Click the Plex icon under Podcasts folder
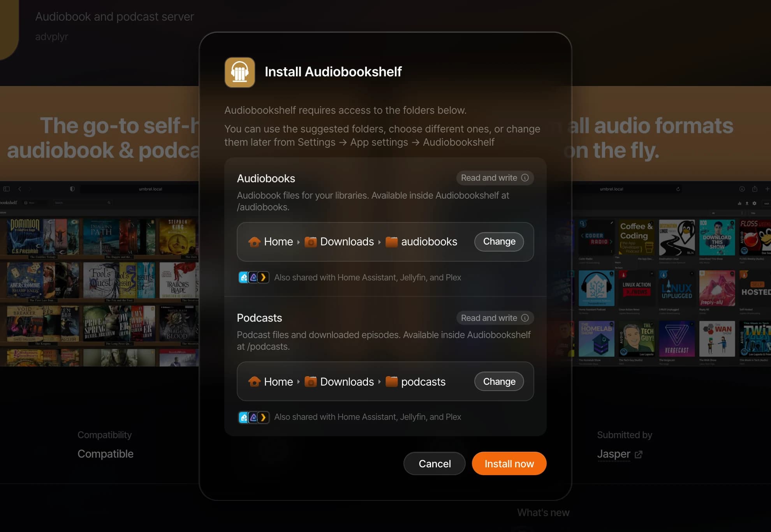771x532 pixels. 264,417
